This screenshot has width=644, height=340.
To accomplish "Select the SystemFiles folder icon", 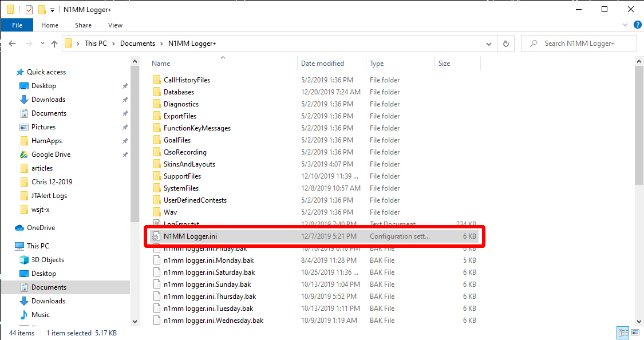I will [156, 188].
